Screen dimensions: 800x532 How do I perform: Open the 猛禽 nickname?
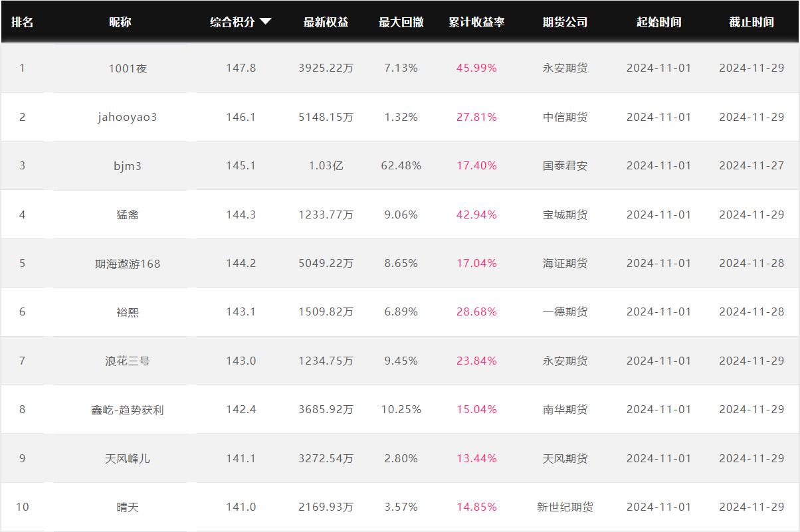click(128, 215)
